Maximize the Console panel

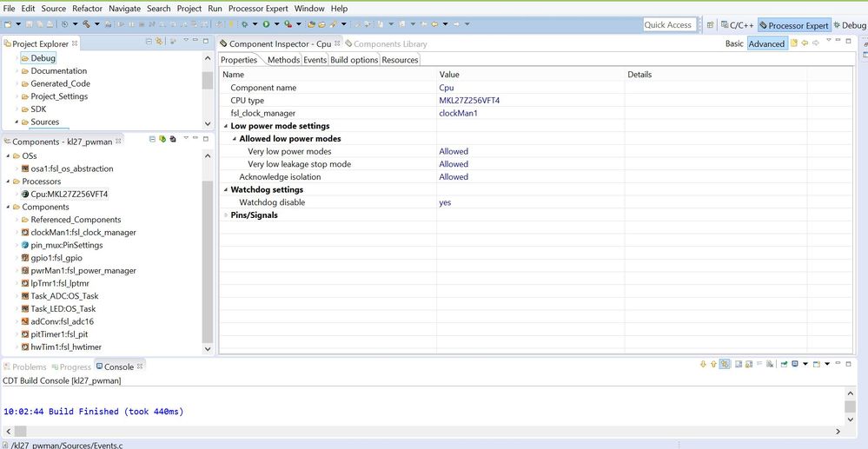(848, 363)
